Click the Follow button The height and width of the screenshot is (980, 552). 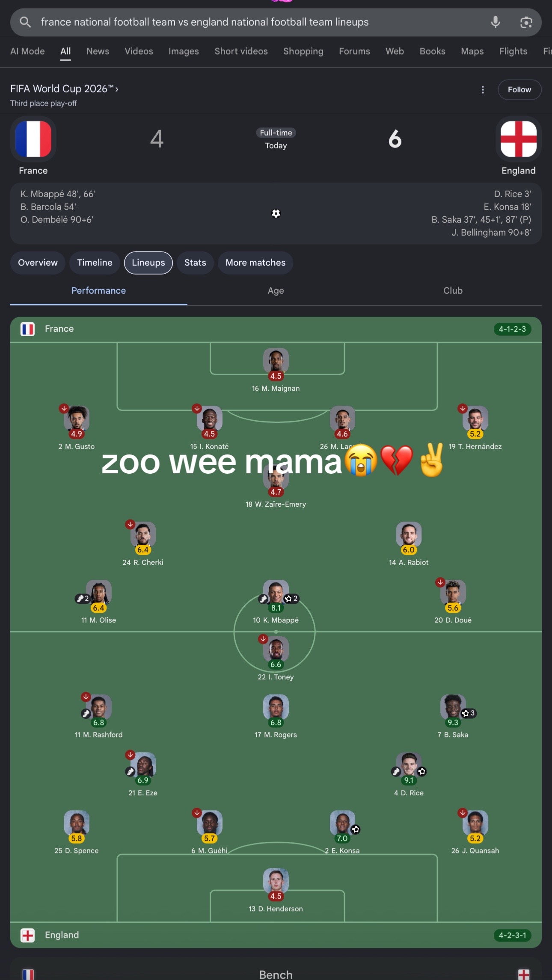519,89
